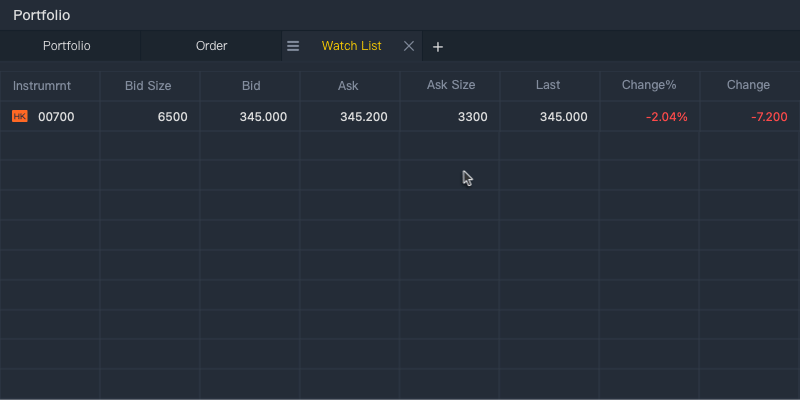The width and height of the screenshot is (800, 400).
Task: Open the Watch List hamburger menu icon
Action: click(x=293, y=46)
